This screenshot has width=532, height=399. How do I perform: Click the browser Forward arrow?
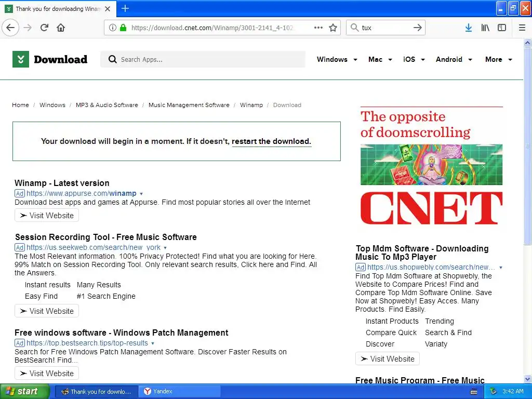pos(28,28)
